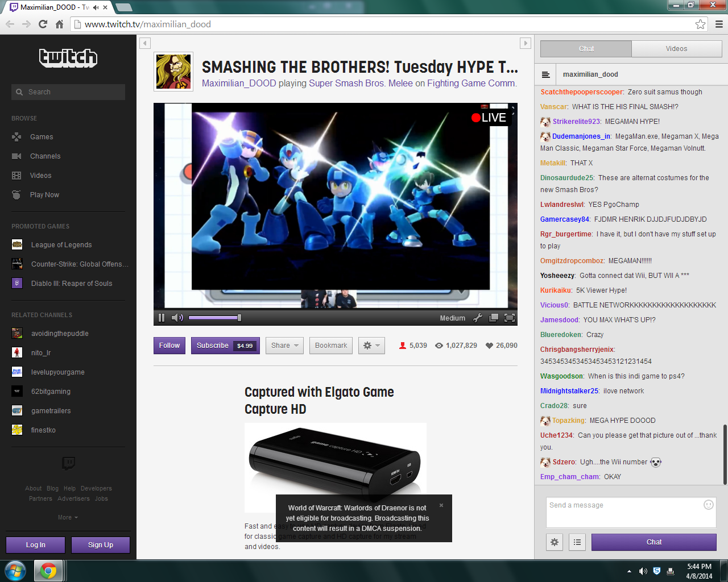Open the emoticon picker in chat
The image size is (728, 582).
coord(708,505)
